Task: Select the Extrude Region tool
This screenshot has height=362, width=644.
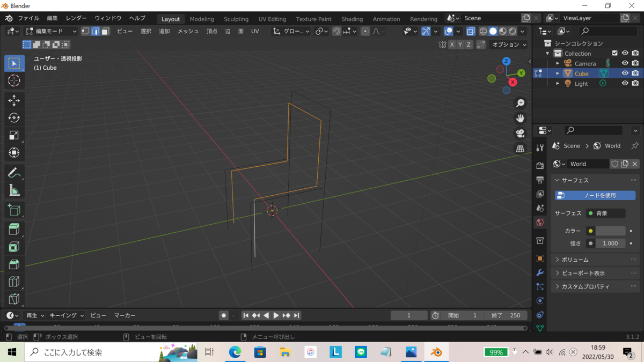Action: click(x=14, y=230)
